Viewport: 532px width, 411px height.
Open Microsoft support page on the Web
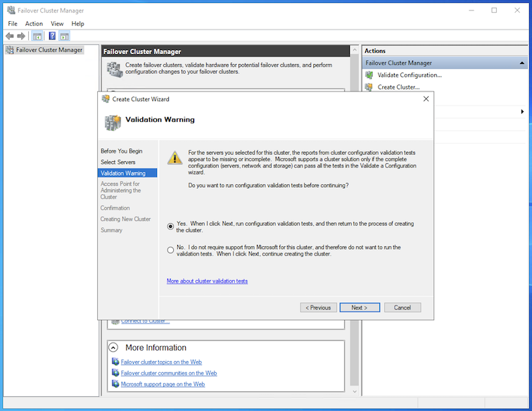[x=163, y=384]
